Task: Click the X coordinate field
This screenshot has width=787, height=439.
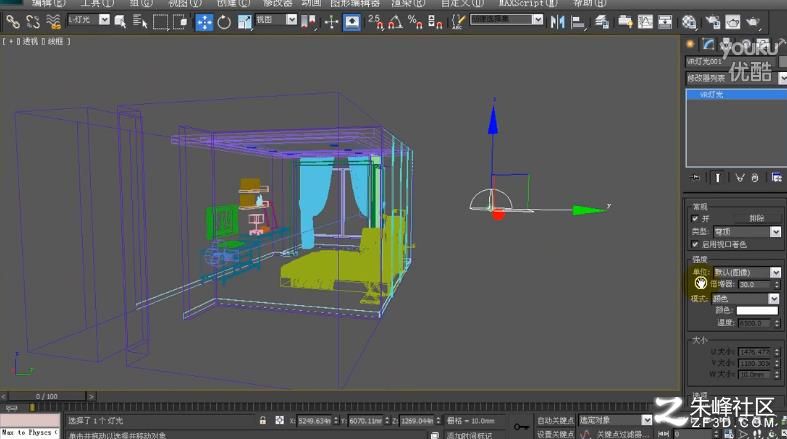Action: pyautogui.click(x=315, y=420)
